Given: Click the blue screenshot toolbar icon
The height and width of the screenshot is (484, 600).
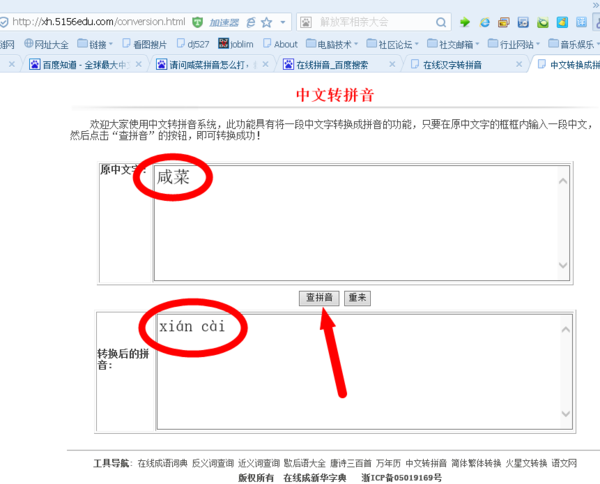Looking at the screenshot, I should pos(523,22).
